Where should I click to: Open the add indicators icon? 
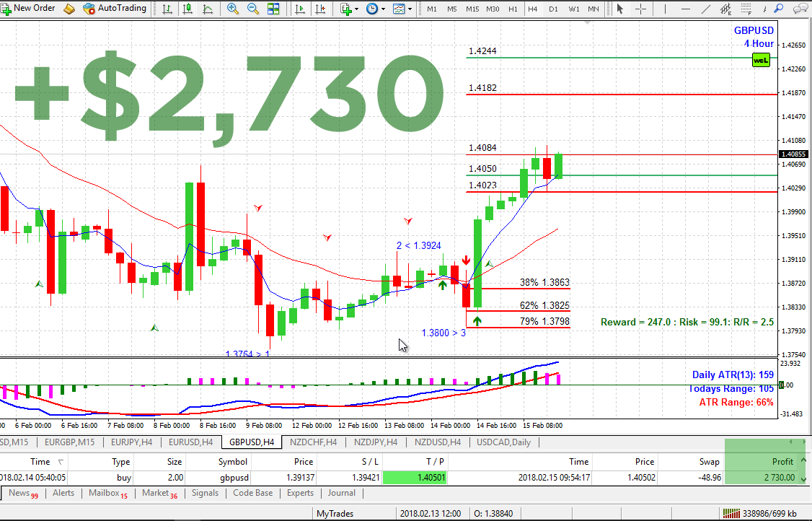[346, 9]
